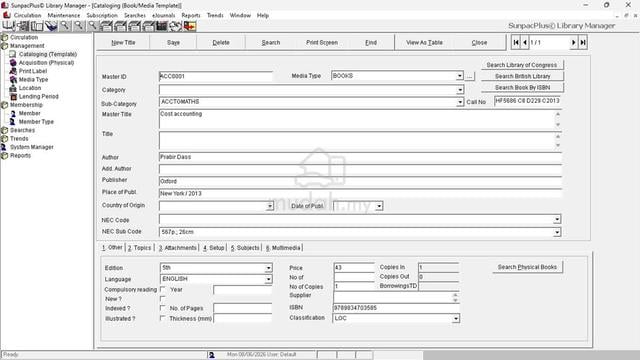The width and height of the screenshot is (640, 360).
Task: Toggle the Illustrated ? checkbox
Action: [x=162, y=318]
